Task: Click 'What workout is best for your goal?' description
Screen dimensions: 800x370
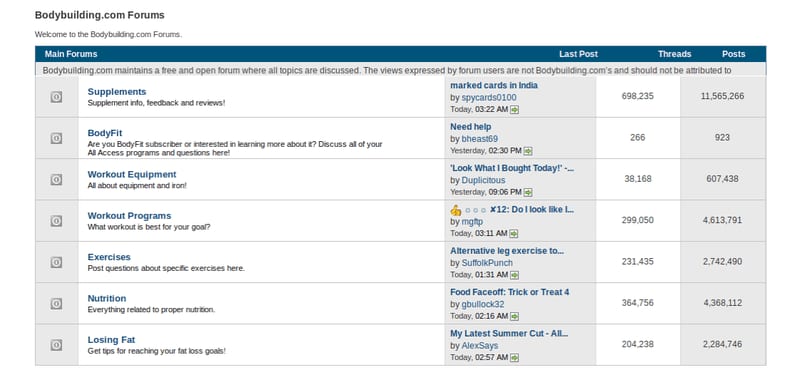Action: point(148,227)
